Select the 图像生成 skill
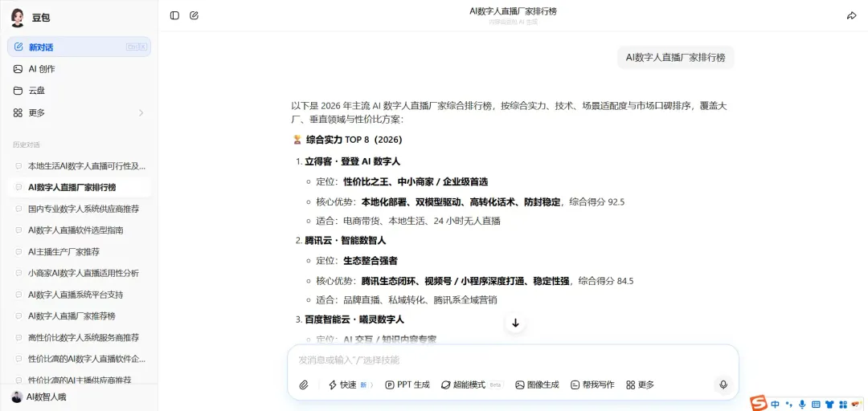868x411 pixels. pos(537,385)
